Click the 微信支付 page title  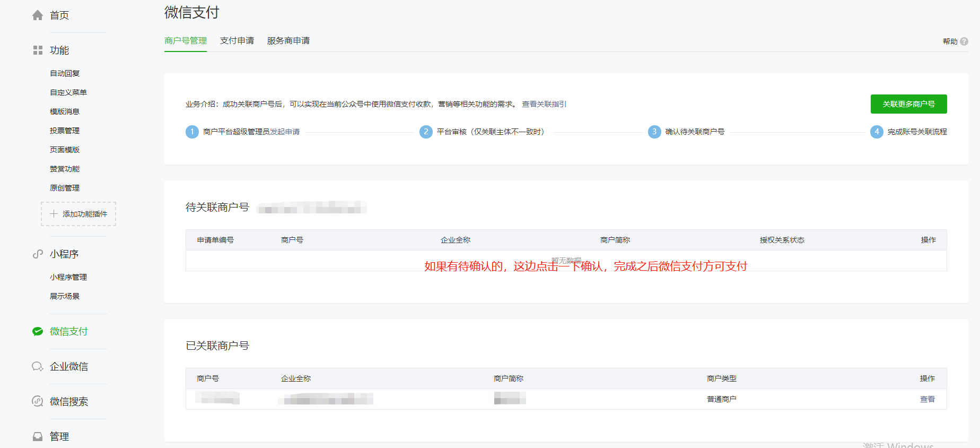click(x=192, y=12)
